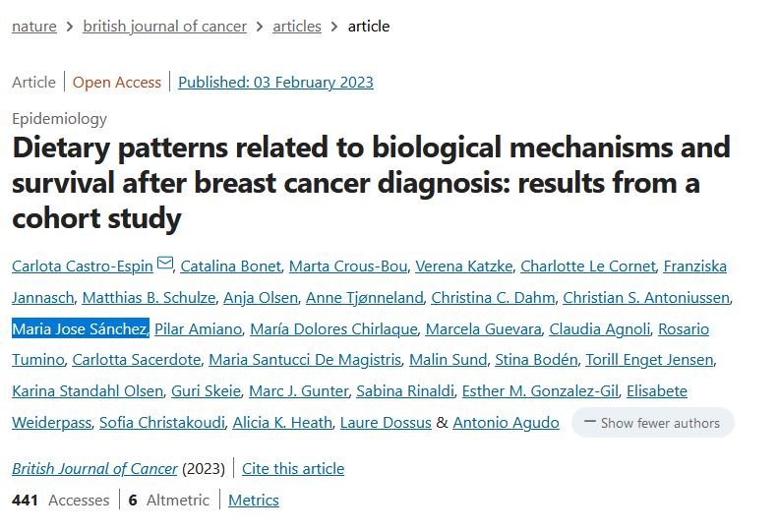Viewport: 779px width, 532px height.
Task: Select author Anne Tjønneland
Action: [364, 298]
